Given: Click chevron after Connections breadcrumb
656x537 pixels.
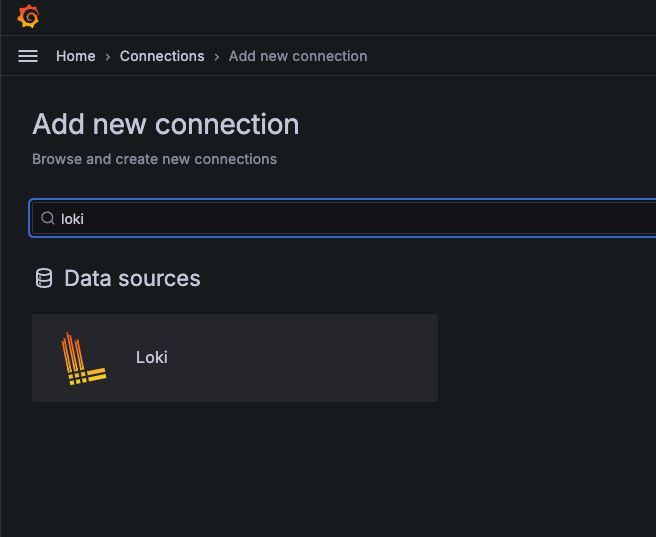Looking at the screenshot, I should pyautogui.click(x=217, y=57).
